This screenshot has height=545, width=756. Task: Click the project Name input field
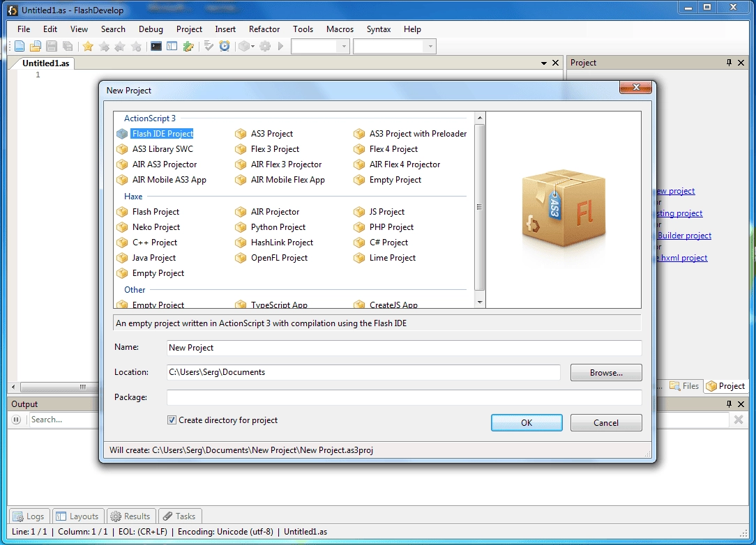click(404, 348)
